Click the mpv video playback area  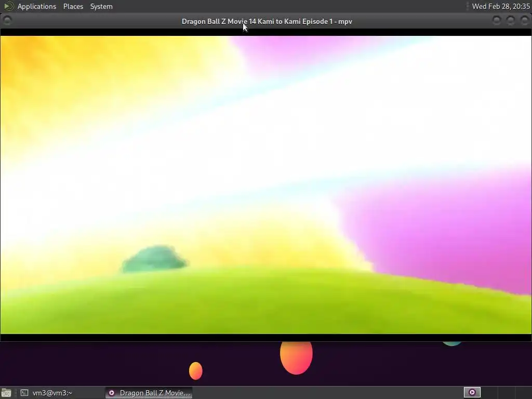click(x=265, y=185)
